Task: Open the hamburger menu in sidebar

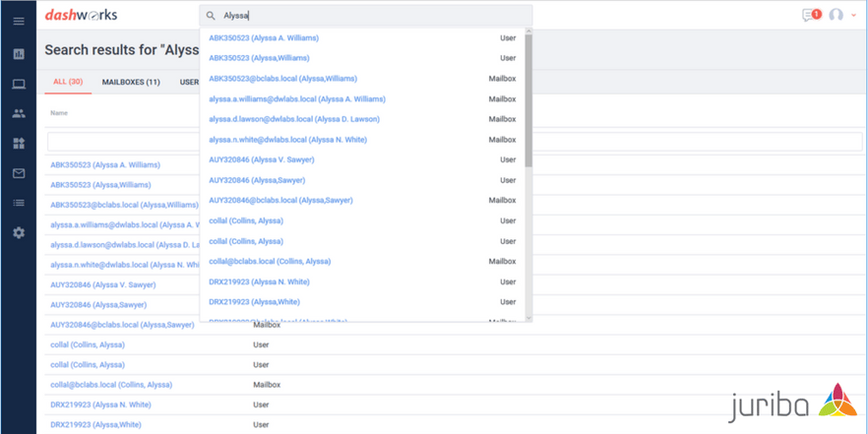Action: (19, 21)
